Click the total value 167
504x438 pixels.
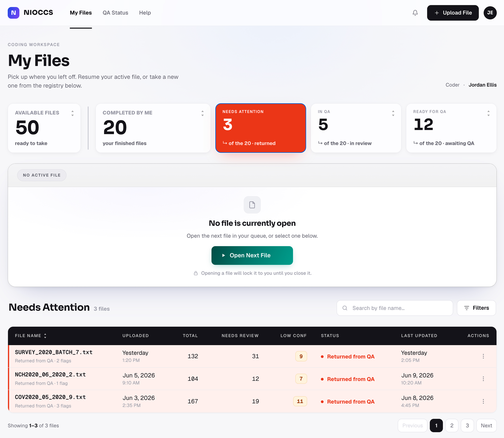(193, 401)
